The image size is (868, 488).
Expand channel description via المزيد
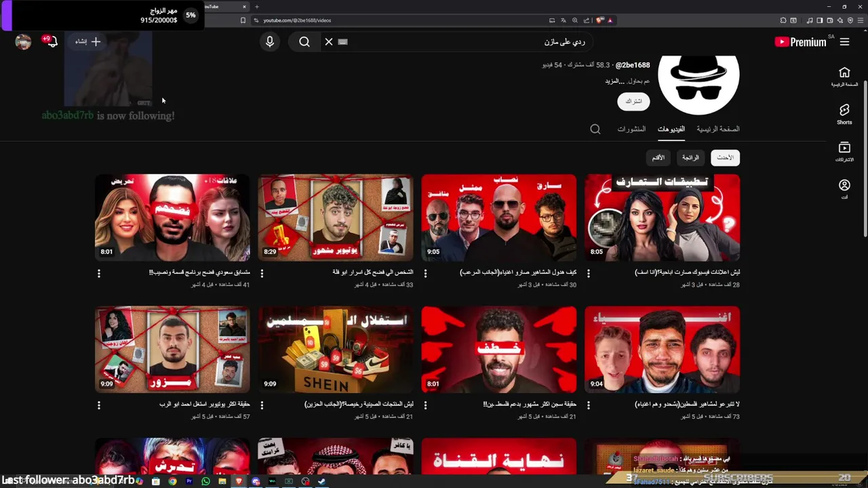click(x=613, y=81)
